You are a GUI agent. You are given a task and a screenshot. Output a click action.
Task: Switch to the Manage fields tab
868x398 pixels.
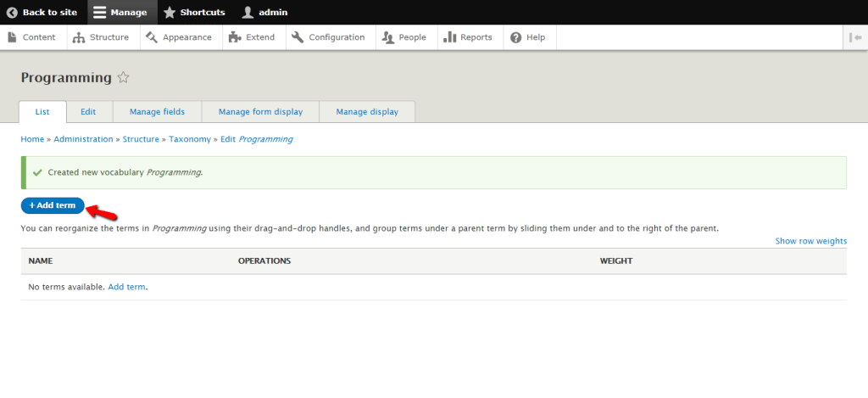point(157,111)
